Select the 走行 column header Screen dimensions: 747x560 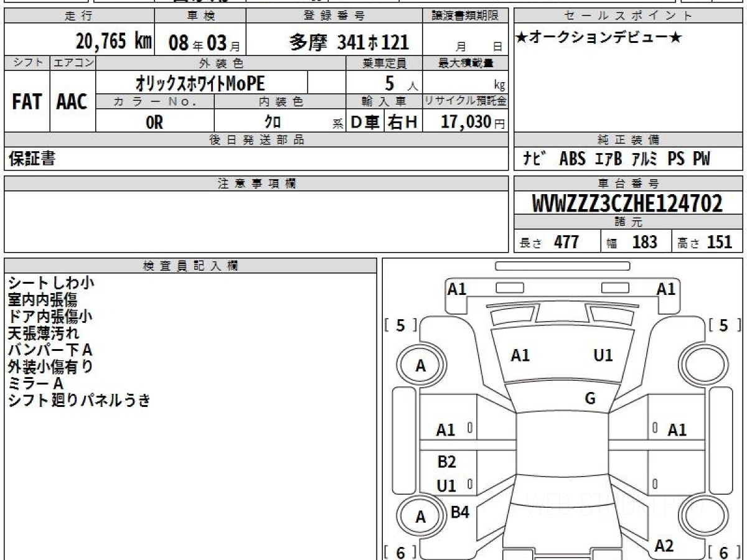(x=78, y=16)
